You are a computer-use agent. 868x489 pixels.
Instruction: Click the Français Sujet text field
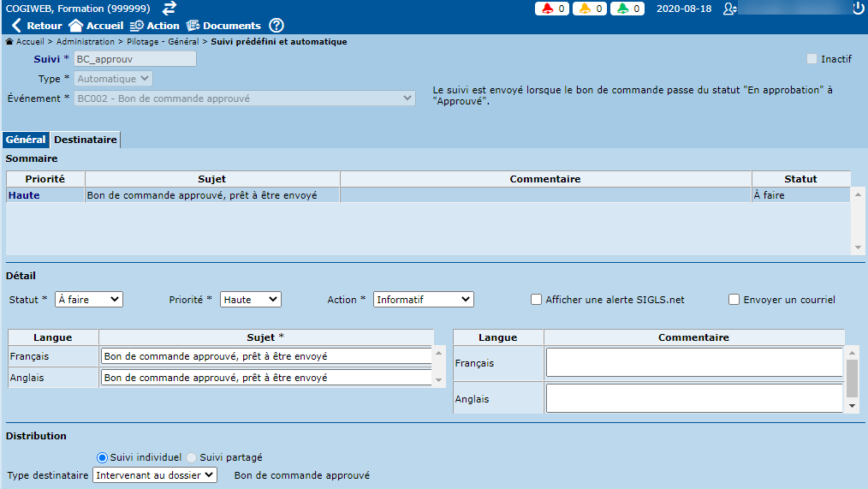click(x=265, y=356)
